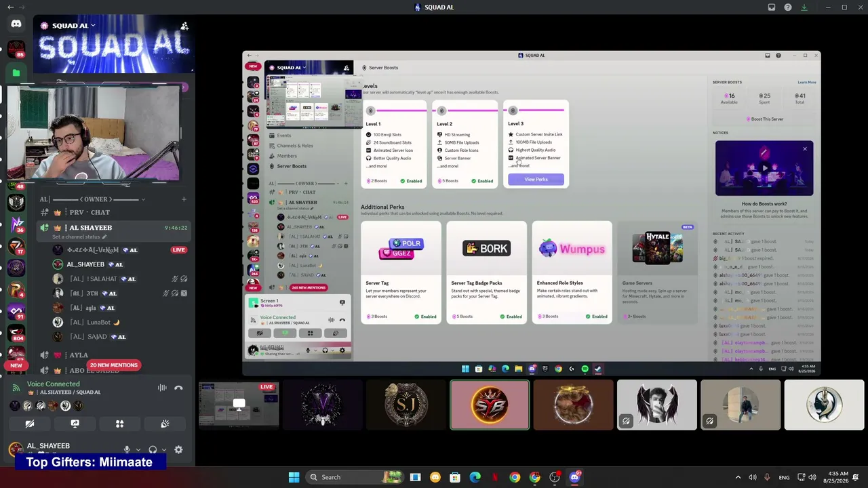
Task: Click the invite members icon beside SQUAD AL
Action: pyautogui.click(x=184, y=26)
